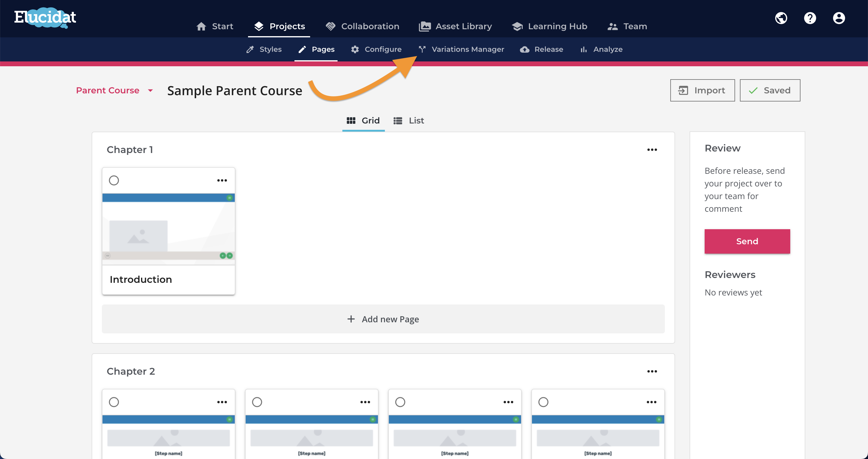Select the last Chapter 2 page circle
This screenshot has width=868, height=459.
pos(543,402)
